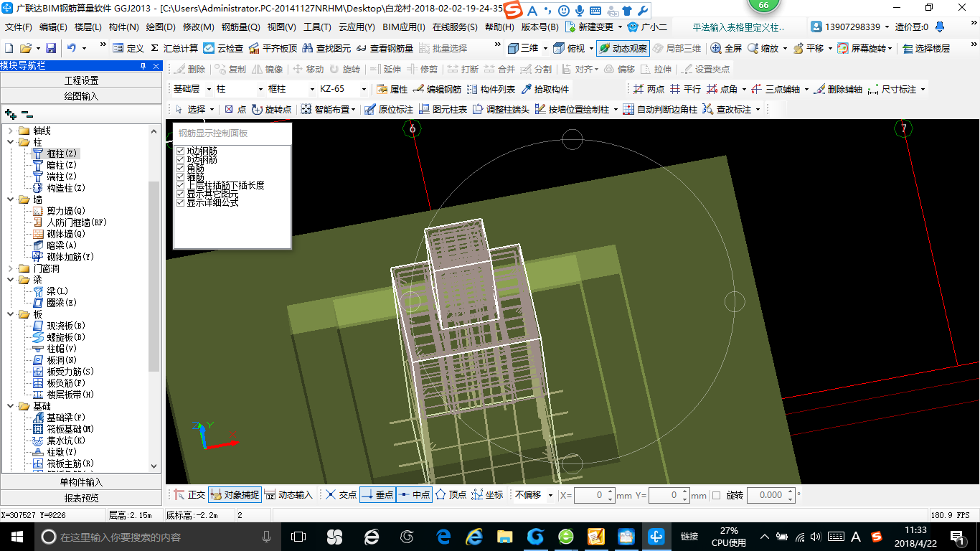Click 自动判断边角柱 tool
Viewport: 980px width, 551px height.
(x=660, y=109)
